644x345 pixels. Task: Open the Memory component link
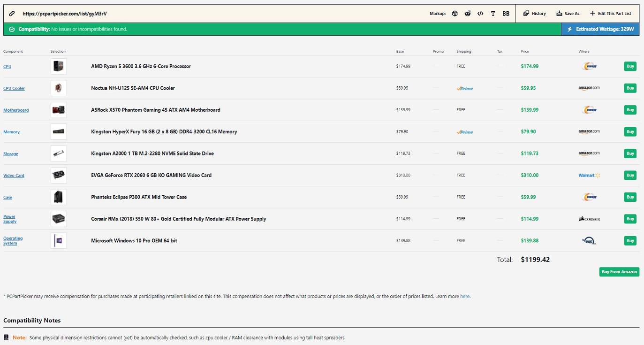(12, 132)
